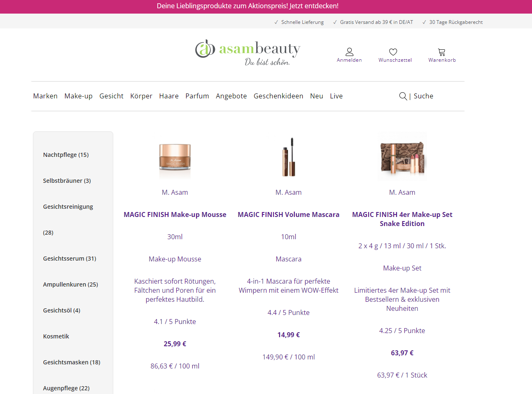This screenshot has height=394, width=532.
Task: Open the Gesicht menu
Action: coord(111,96)
